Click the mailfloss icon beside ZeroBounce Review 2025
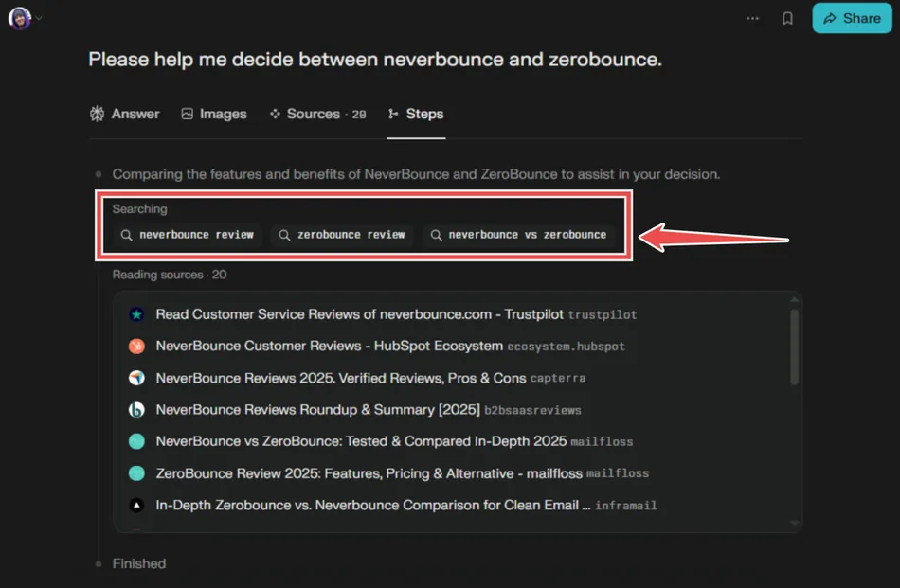The height and width of the screenshot is (588, 900). 136,473
